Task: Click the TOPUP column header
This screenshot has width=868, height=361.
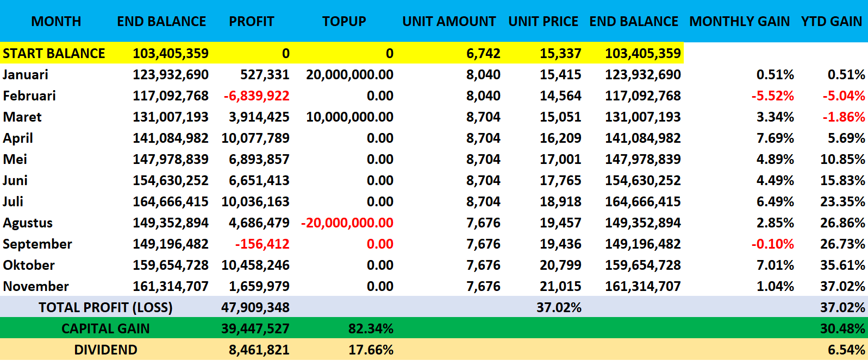Action: coord(344,21)
